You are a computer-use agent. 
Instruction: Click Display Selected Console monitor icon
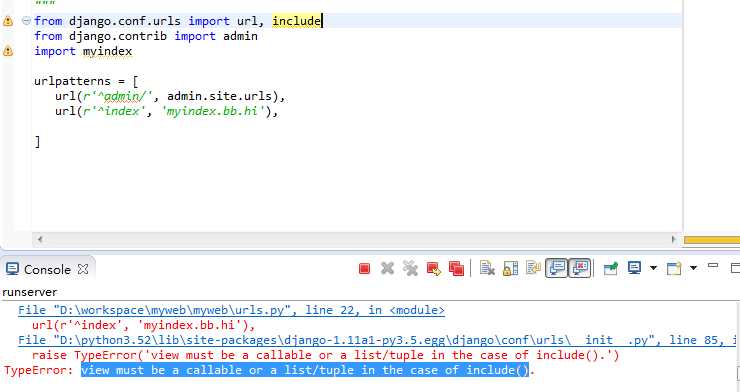(634, 268)
